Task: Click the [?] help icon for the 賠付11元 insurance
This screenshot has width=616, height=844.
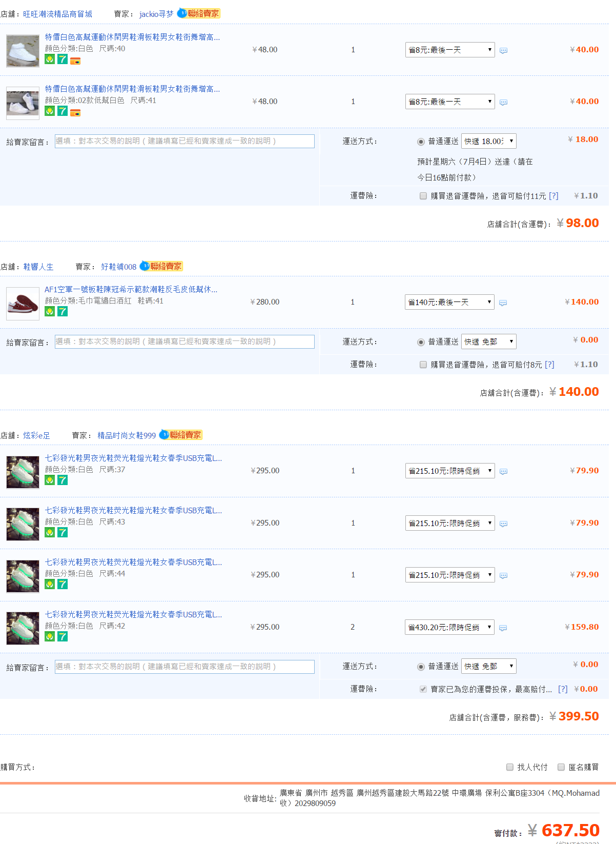Action: [553, 196]
